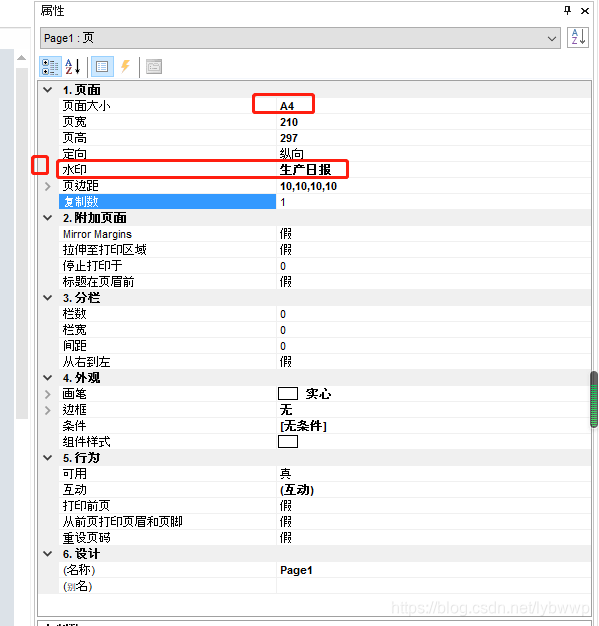Close the 属性 panel

[585, 11]
